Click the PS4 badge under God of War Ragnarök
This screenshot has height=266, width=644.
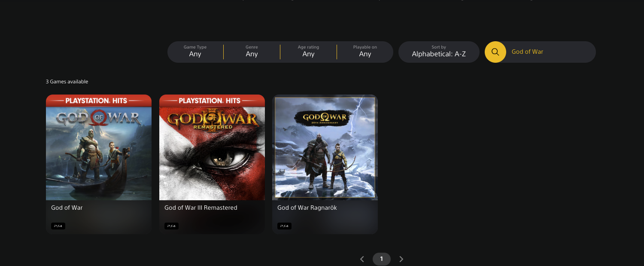click(x=284, y=226)
